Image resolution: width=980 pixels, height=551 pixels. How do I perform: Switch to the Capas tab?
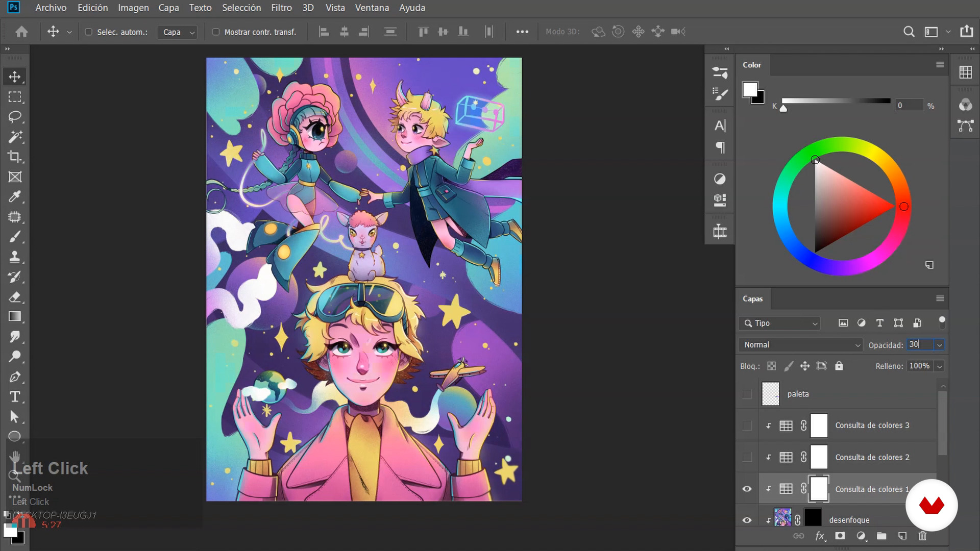pos(752,298)
